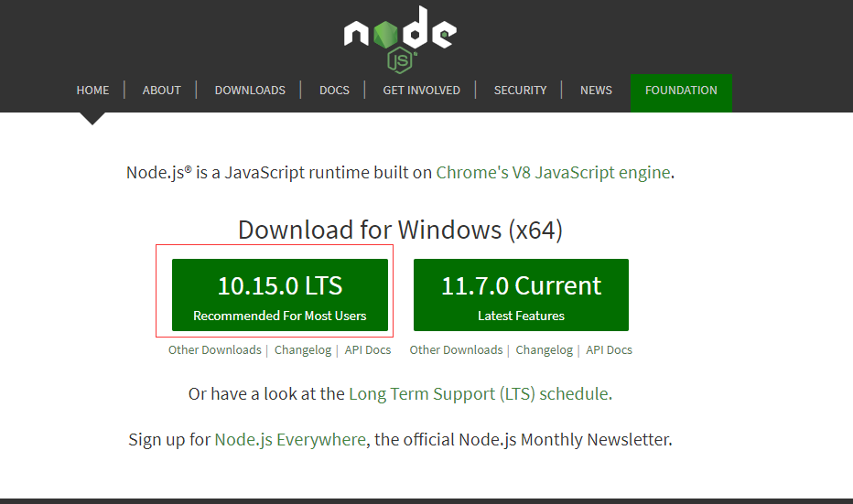The width and height of the screenshot is (853, 504).
Task: Open the FOUNDATION nav item
Action: coord(681,93)
